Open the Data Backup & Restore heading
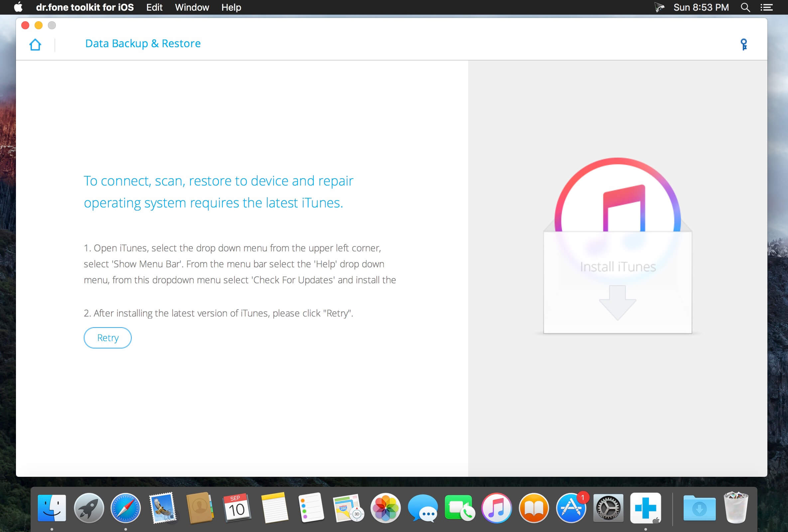The image size is (788, 532). pyautogui.click(x=143, y=44)
